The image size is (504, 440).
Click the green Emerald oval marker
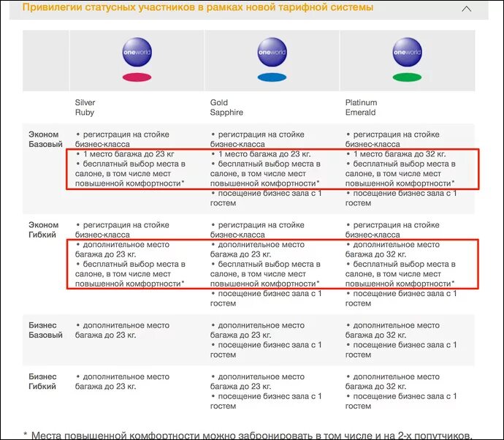(x=407, y=77)
